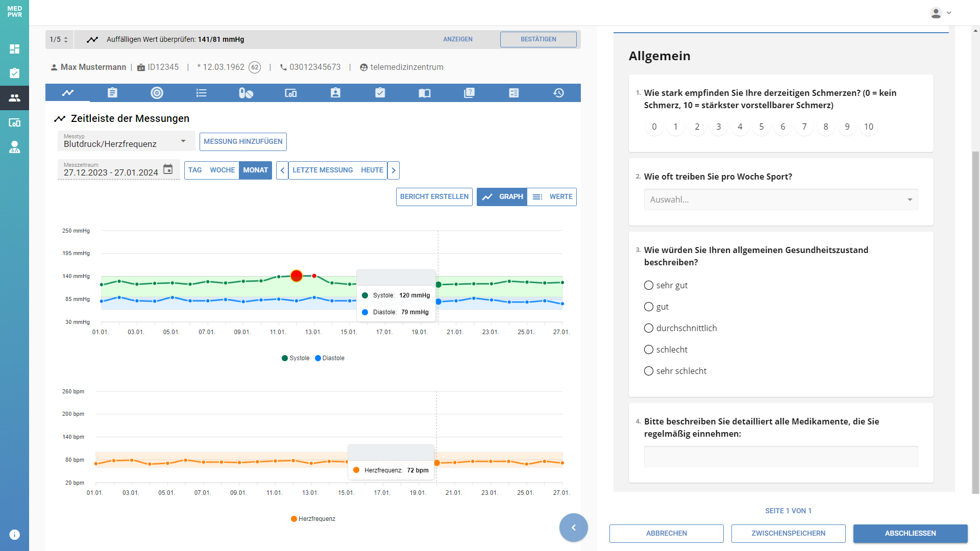Select pain level 7
Viewport: 980px width, 551px height.
[804, 127]
